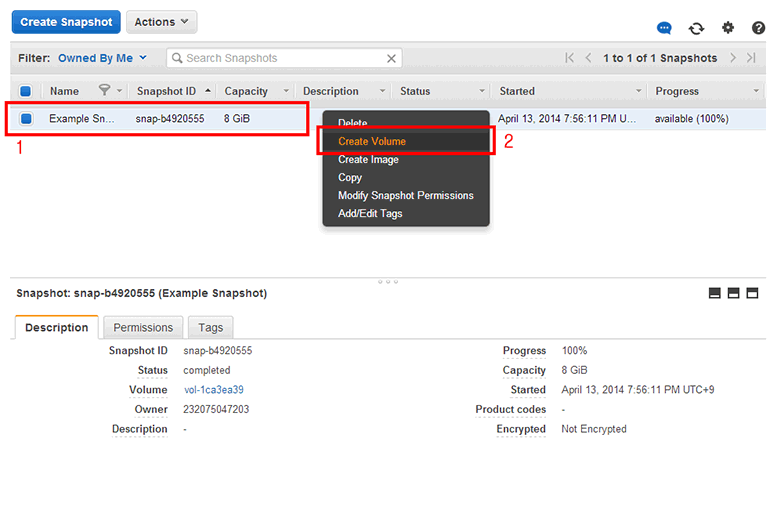The width and height of the screenshot is (770, 532).
Task: Go to the last page of snapshots
Action: point(751,58)
